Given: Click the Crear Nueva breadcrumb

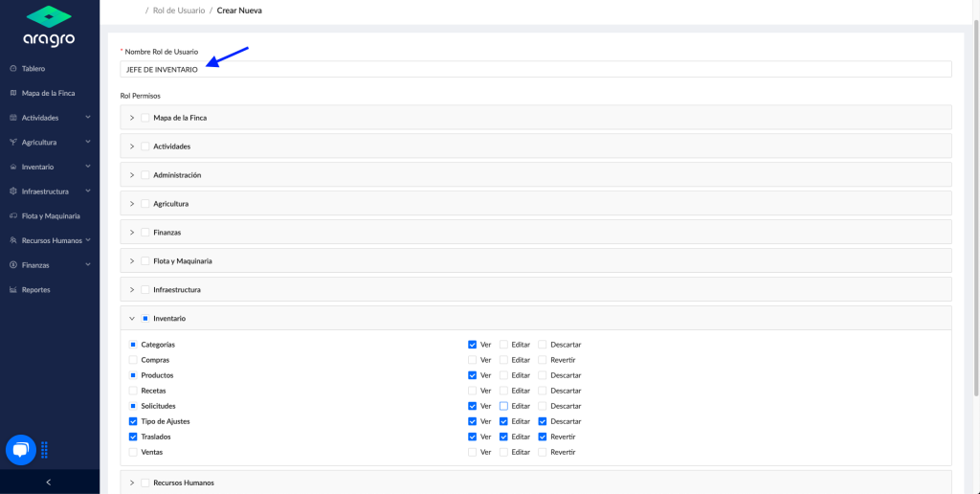Looking at the screenshot, I should click(x=239, y=11).
